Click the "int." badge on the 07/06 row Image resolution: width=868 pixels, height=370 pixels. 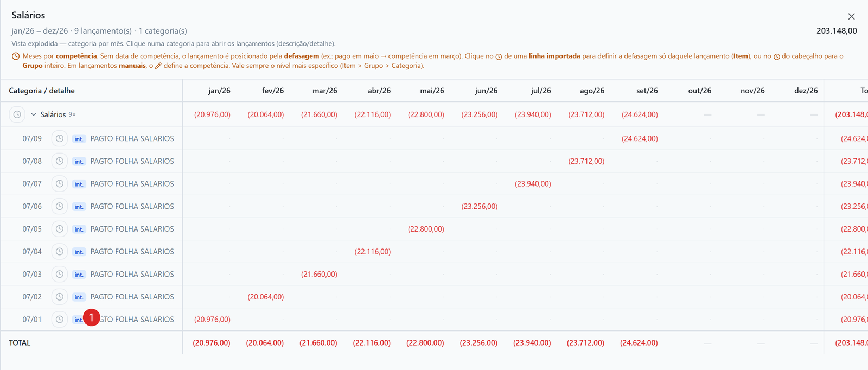click(79, 207)
